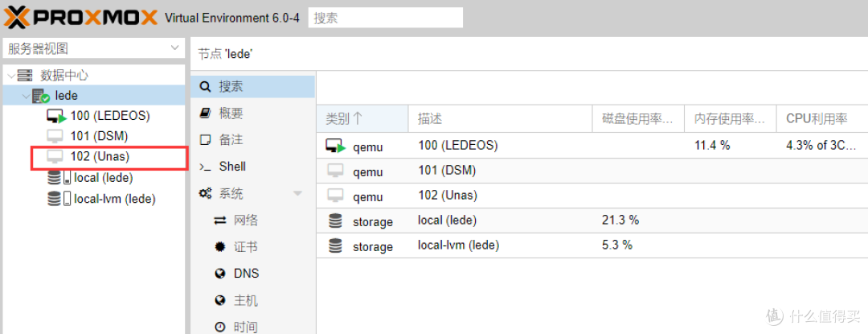Select VM icon for 102 (Unas) in tree

55,157
